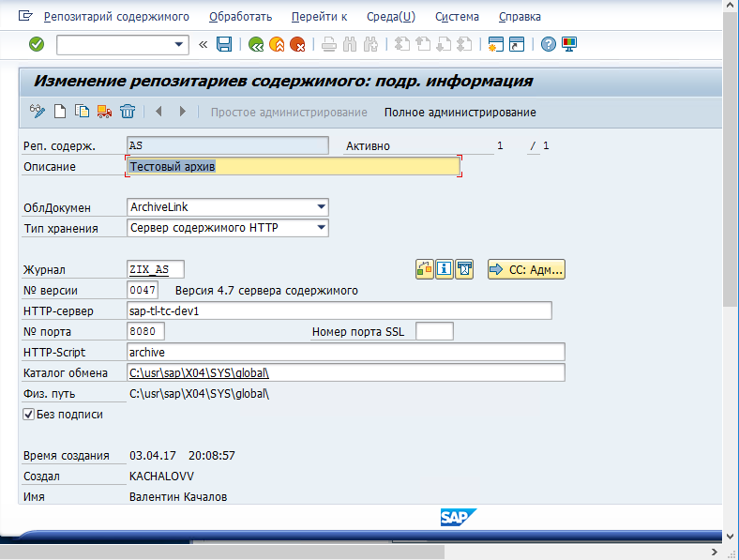739x560 pixels.
Task: Click the green checkmark Enter icon
Action: (x=37, y=44)
